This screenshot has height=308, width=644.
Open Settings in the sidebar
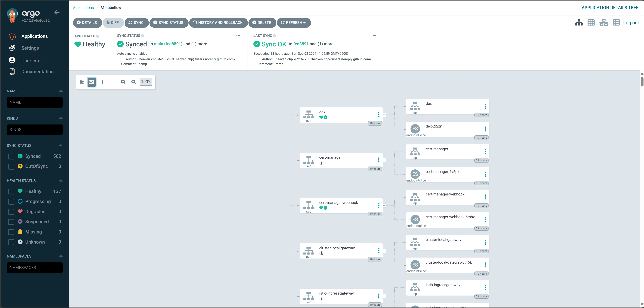point(30,48)
